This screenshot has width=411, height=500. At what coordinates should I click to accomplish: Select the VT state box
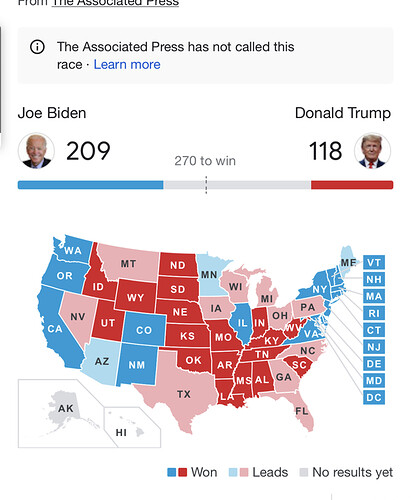(374, 262)
